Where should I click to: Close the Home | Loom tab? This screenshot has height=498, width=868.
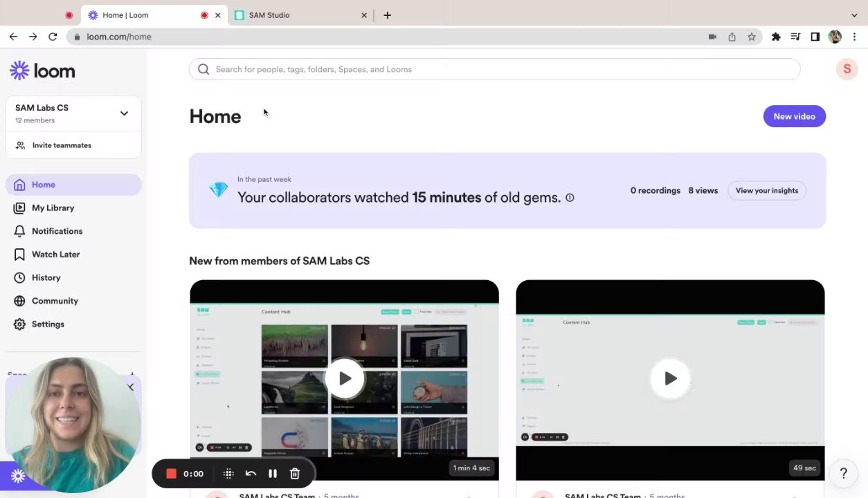click(218, 15)
